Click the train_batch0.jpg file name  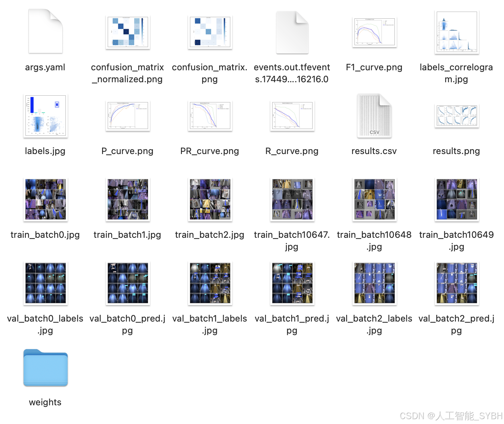coord(45,235)
